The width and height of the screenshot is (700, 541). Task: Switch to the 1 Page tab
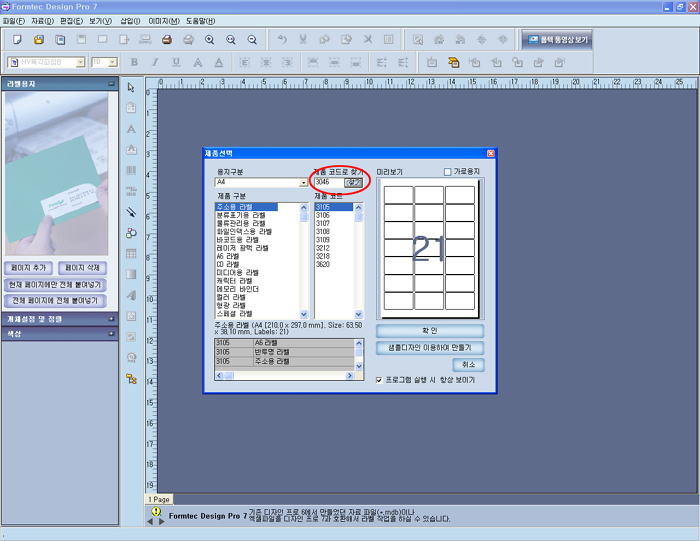click(159, 499)
